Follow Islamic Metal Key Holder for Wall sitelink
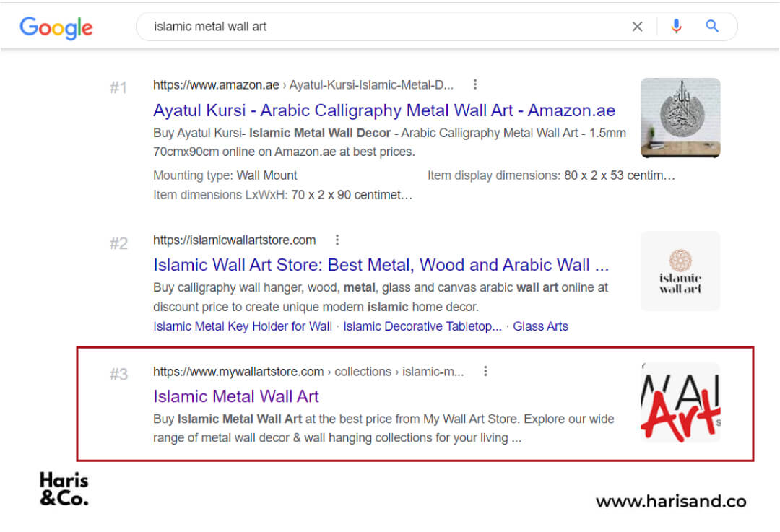Viewport: 780px width, 532px height. [x=242, y=326]
